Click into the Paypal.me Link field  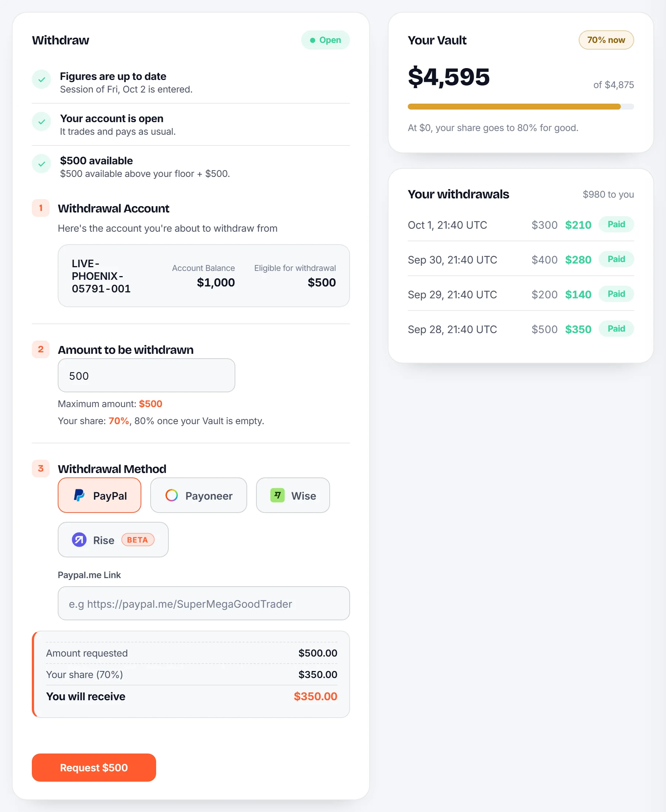[204, 603]
